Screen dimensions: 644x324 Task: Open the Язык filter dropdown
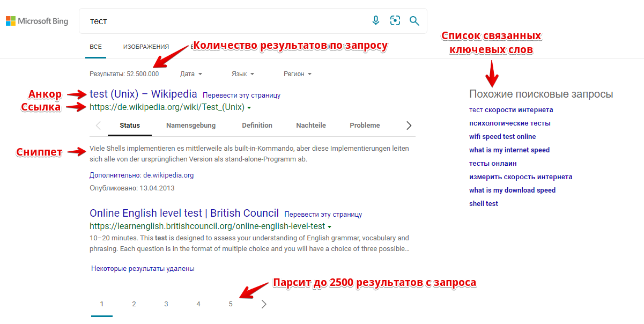[x=243, y=74]
